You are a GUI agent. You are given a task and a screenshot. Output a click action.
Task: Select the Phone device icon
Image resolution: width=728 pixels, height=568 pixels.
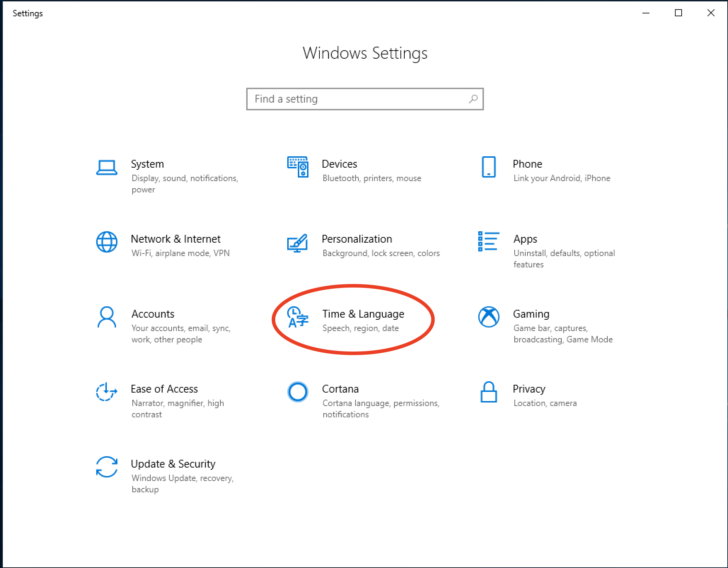point(489,167)
